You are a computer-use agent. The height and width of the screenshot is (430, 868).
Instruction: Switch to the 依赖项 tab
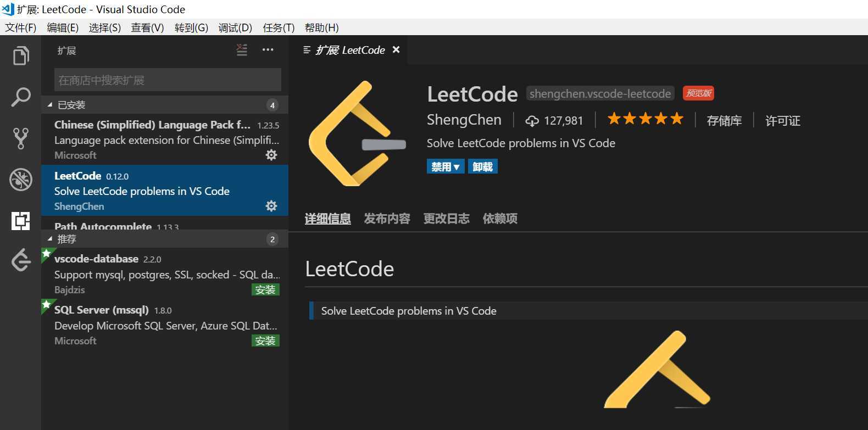[x=500, y=219]
